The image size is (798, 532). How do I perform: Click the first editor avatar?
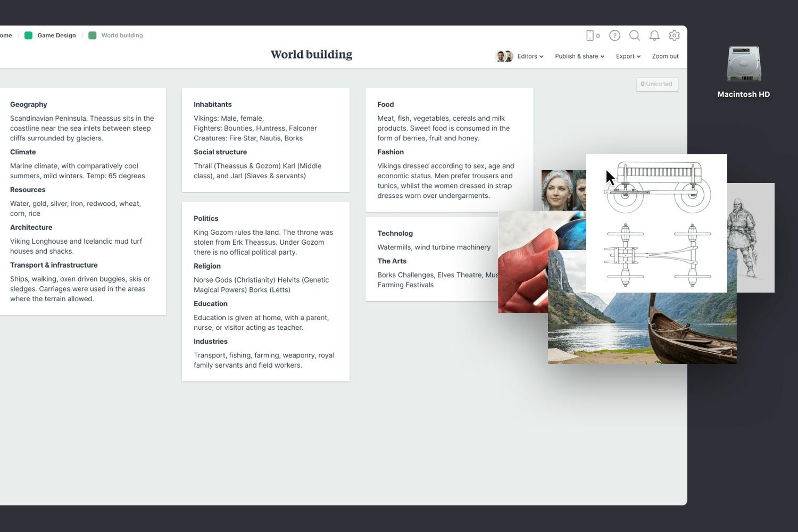pos(500,56)
